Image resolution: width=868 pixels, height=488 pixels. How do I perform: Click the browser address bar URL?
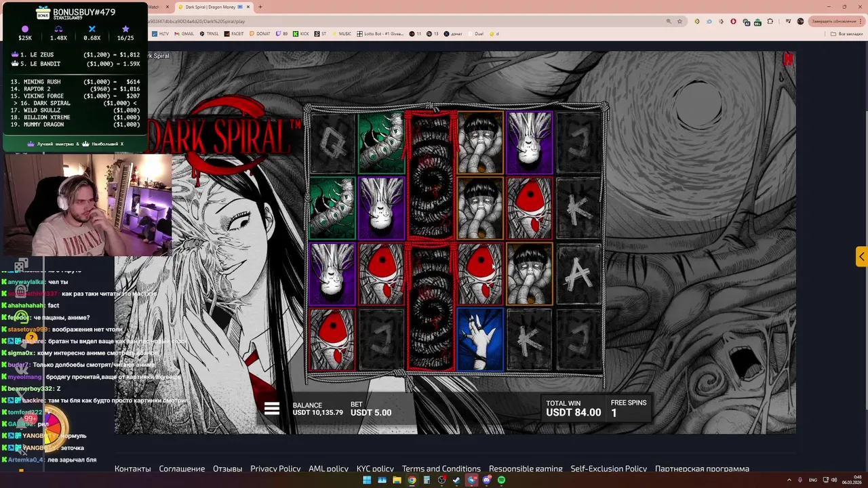point(197,21)
